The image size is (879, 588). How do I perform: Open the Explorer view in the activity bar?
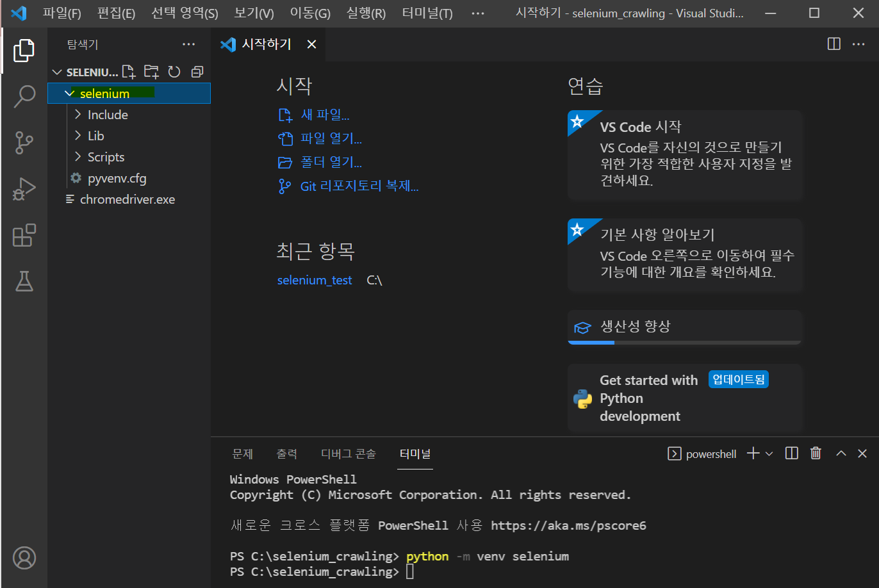24,50
